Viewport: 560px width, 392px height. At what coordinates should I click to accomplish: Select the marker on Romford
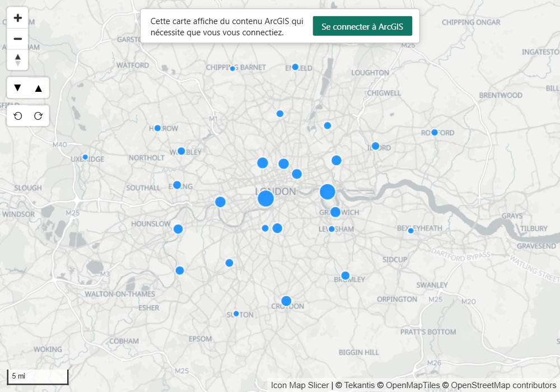tap(435, 133)
